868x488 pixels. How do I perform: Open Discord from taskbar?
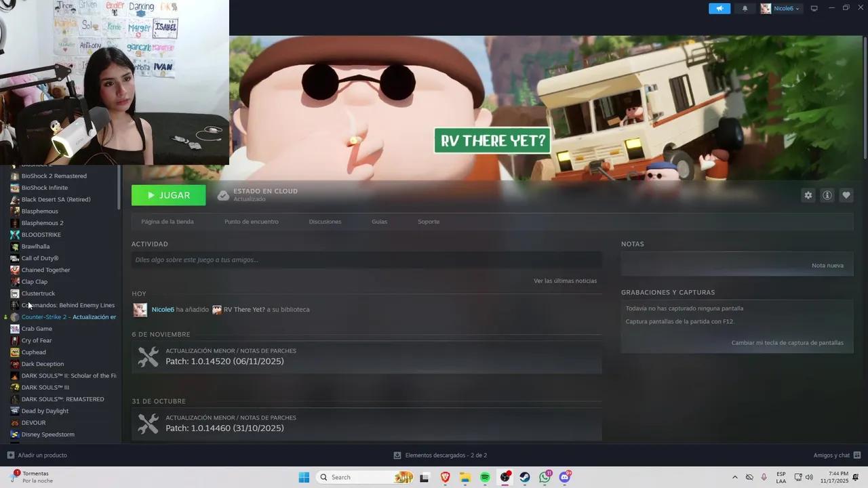pos(565,477)
